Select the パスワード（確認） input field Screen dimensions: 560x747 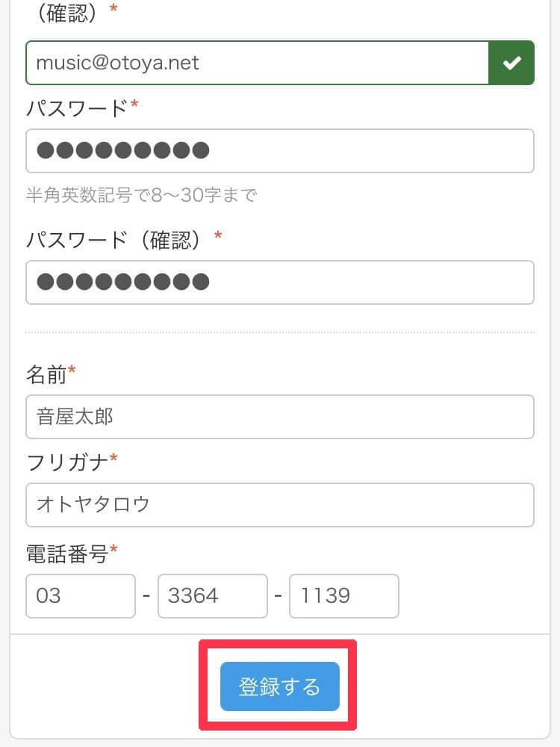coord(279,282)
